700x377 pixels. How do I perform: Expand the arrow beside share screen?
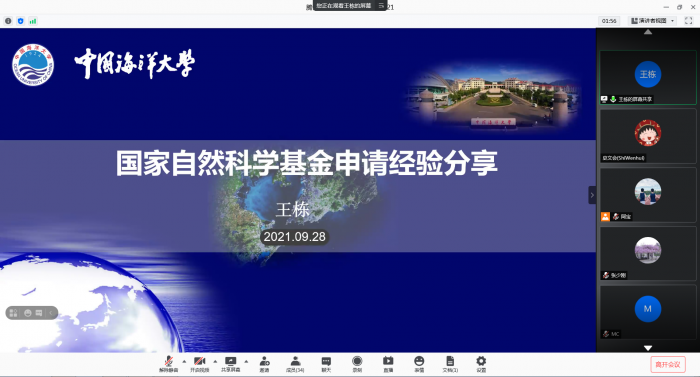click(246, 361)
